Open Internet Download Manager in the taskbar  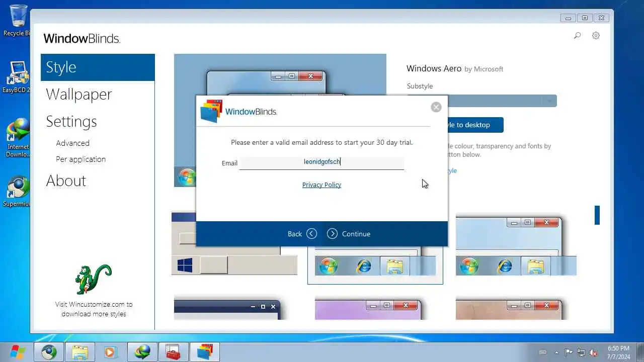142,352
